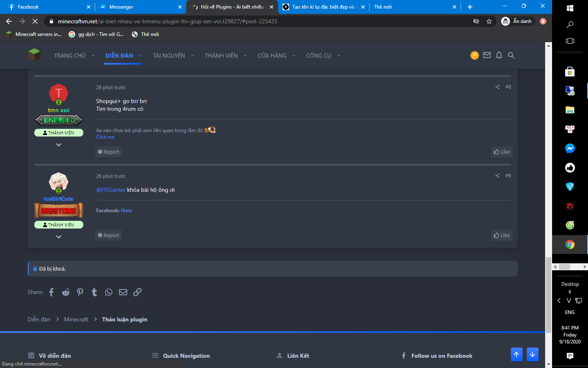Screen dimensions: 588x368
Task: Click the Minecraft grass block site logo
Action: [x=34, y=54]
